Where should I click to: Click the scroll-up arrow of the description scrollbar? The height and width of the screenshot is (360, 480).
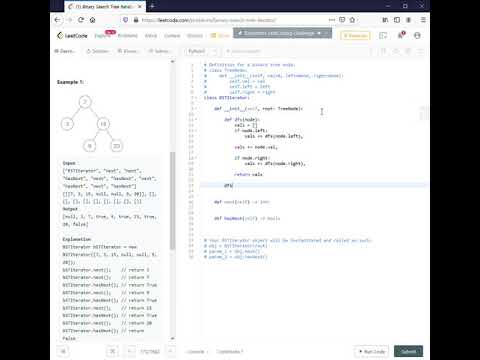[172, 62]
